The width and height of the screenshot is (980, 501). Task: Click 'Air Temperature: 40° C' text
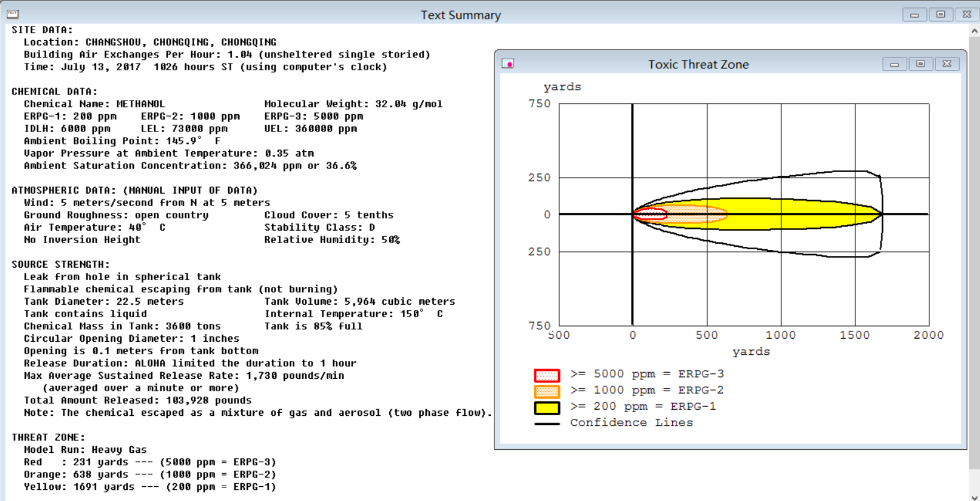[x=94, y=227]
